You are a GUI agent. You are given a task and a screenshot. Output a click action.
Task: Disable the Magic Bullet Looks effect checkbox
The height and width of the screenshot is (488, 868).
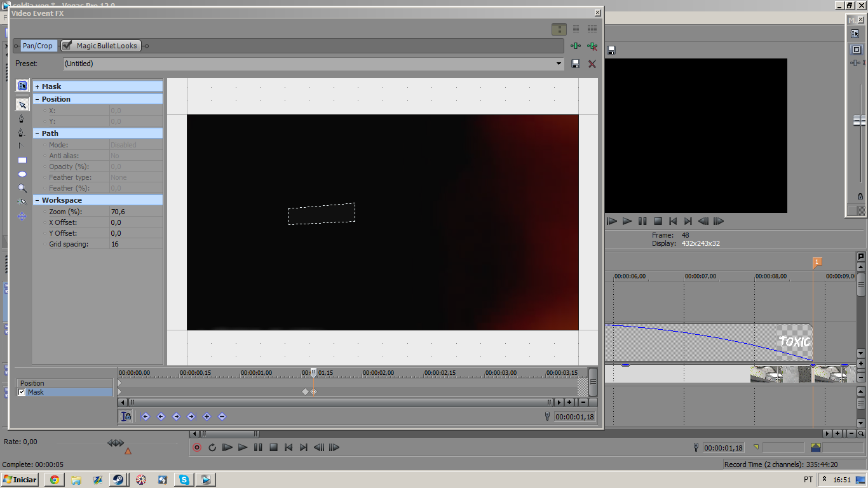[67, 46]
